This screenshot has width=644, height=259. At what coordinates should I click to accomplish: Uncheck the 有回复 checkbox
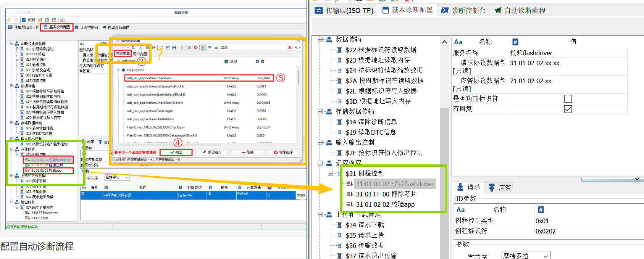tap(568, 109)
